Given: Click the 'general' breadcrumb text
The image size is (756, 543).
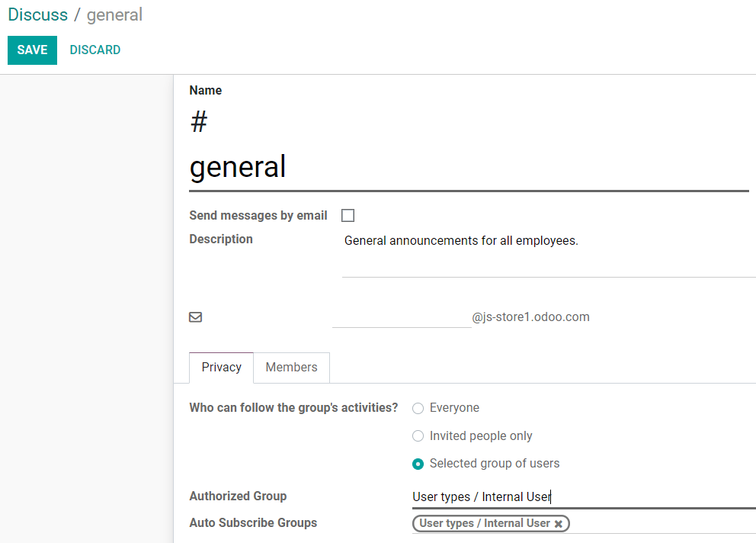Looking at the screenshot, I should [x=114, y=14].
